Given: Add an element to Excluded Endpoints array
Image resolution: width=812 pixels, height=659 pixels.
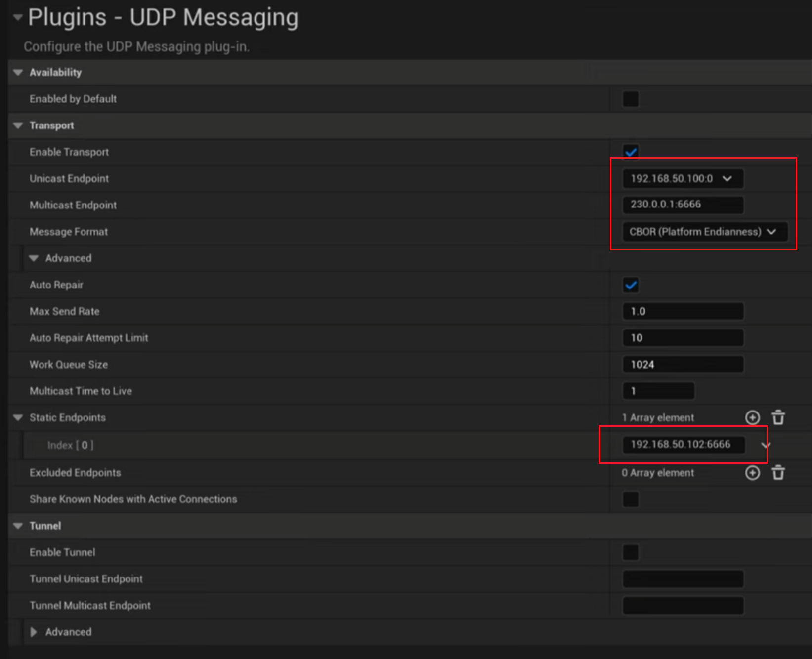Looking at the screenshot, I should [752, 473].
